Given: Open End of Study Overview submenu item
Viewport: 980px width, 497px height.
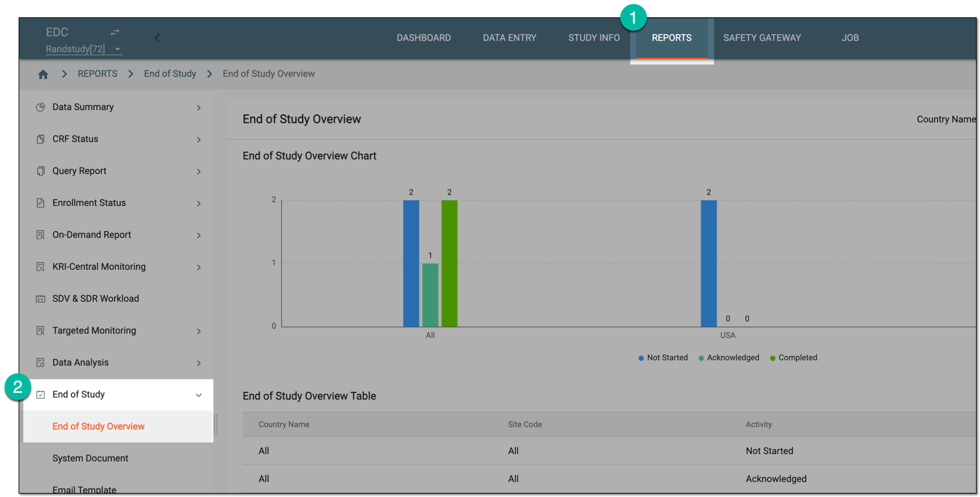Looking at the screenshot, I should tap(118, 426).
